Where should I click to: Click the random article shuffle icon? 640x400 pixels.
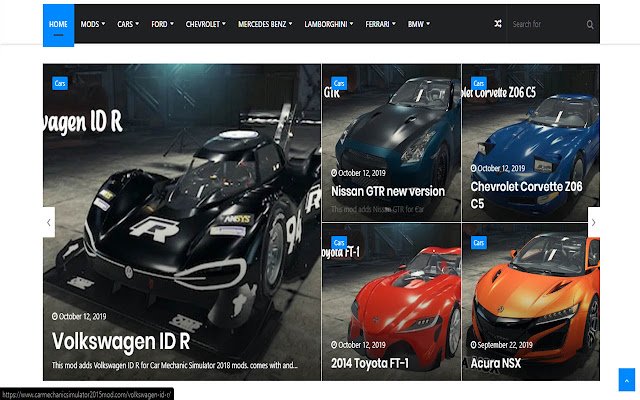click(498, 24)
